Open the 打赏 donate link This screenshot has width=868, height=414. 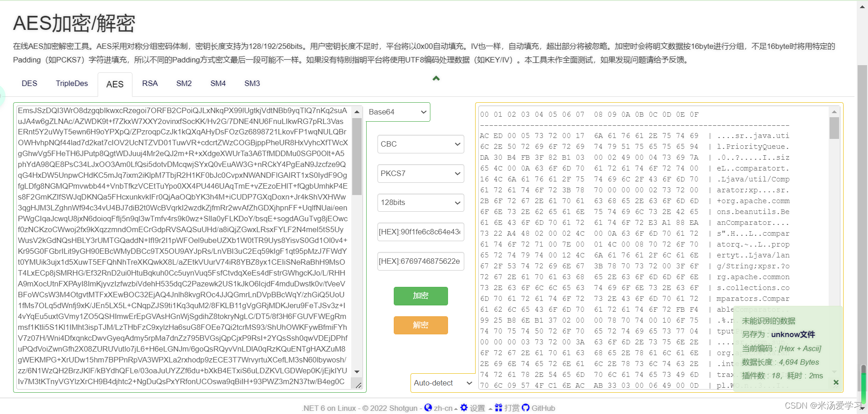(x=512, y=408)
